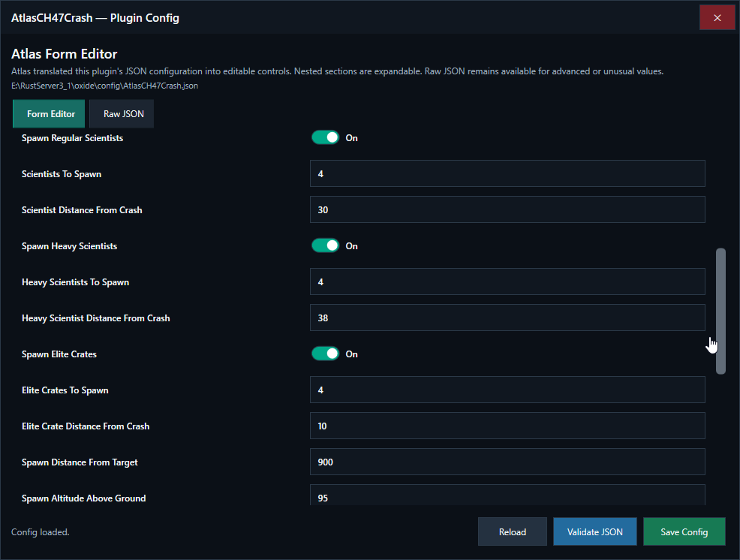Toggle Spawn Regular Scientists switch

click(325, 137)
